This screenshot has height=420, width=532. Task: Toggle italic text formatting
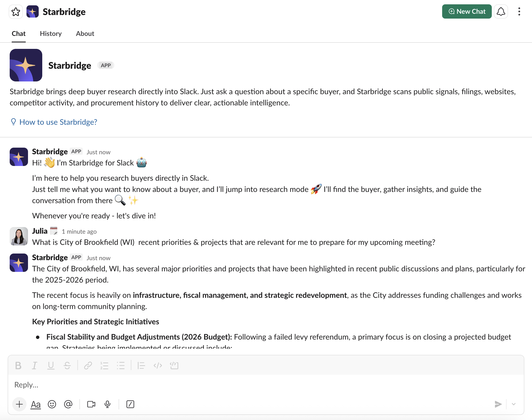pyautogui.click(x=35, y=366)
